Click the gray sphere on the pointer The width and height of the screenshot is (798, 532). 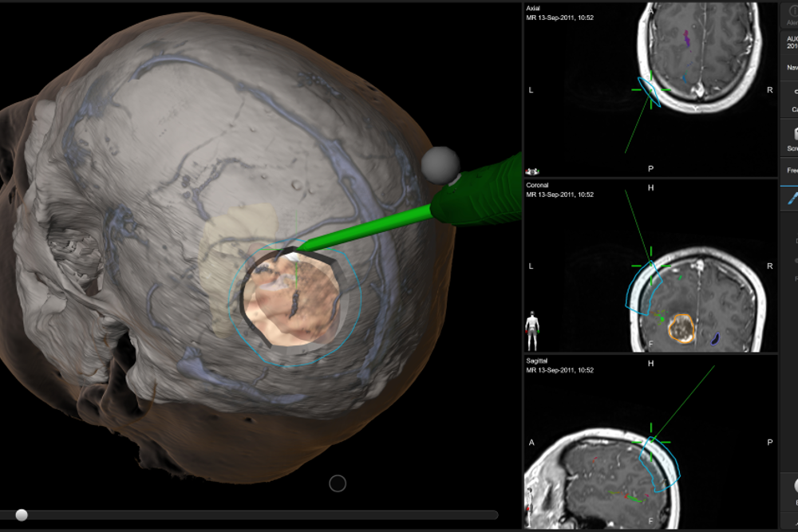tap(440, 163)
